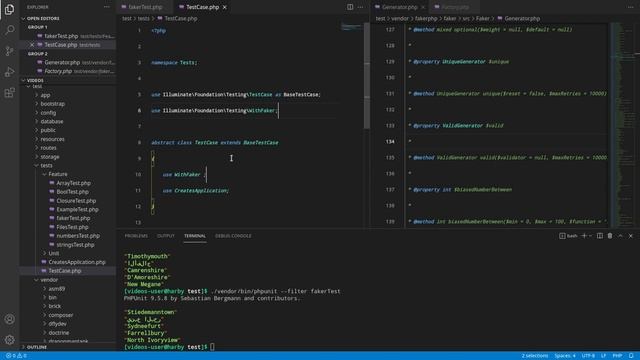This screenshot has height=360, width=640.
Task: Select fakerTest.php in Open Editors Group 1
Action: (61, 36)
